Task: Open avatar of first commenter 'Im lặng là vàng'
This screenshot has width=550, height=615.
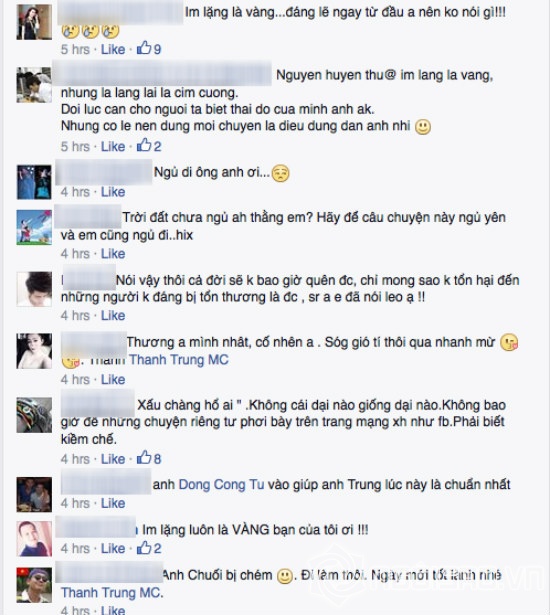Action: tap(34, 22)
